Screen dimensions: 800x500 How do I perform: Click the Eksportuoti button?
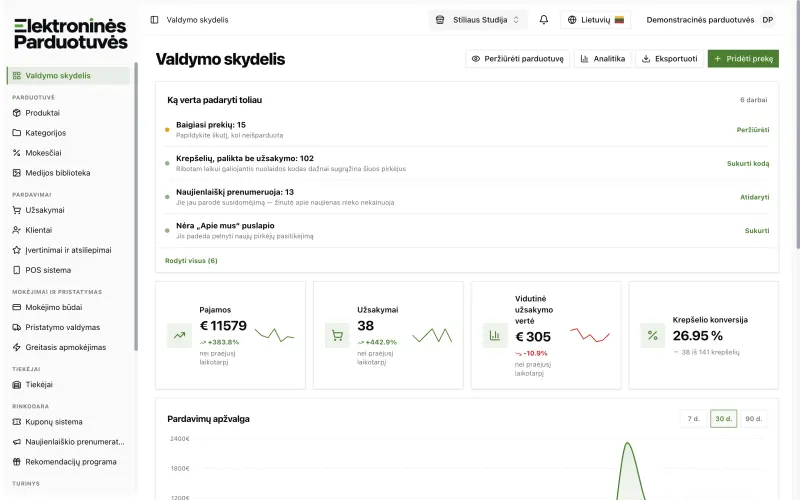669,59
